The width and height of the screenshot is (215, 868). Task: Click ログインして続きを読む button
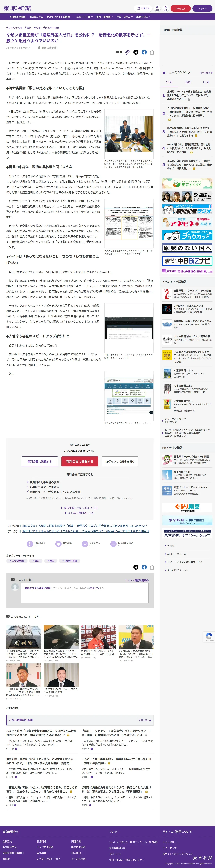coord(120,461)
